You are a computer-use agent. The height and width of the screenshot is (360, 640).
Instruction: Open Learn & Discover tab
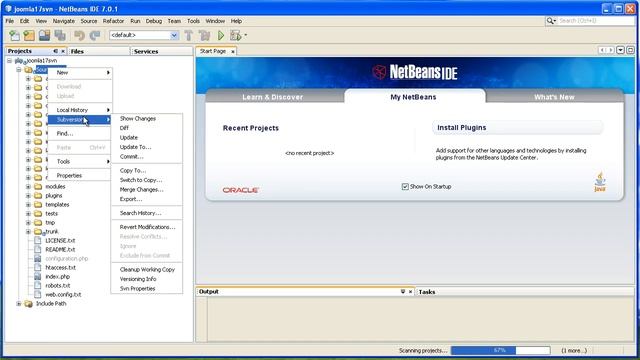[272, 97]
